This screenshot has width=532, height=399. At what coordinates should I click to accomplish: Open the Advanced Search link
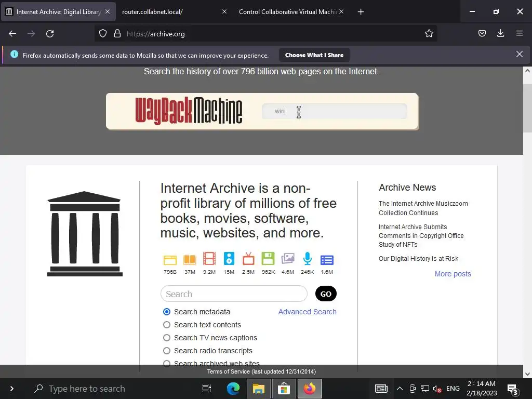tap(308, 312)
